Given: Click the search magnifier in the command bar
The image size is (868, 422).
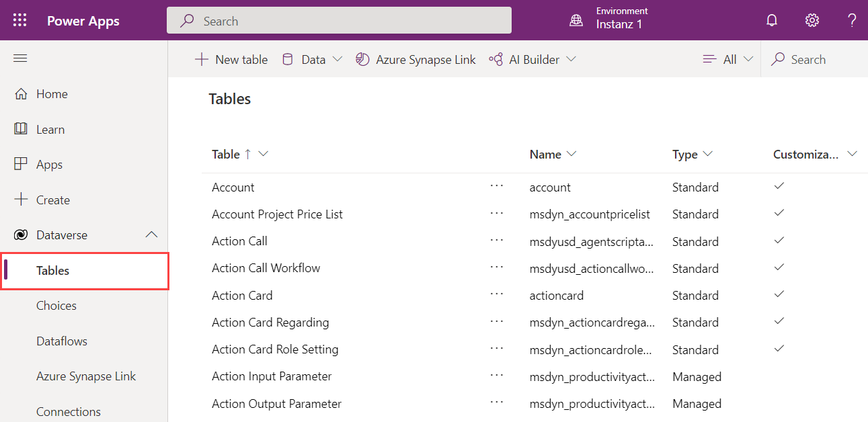Looking at the screenshot, I should [x=778, y=59].
